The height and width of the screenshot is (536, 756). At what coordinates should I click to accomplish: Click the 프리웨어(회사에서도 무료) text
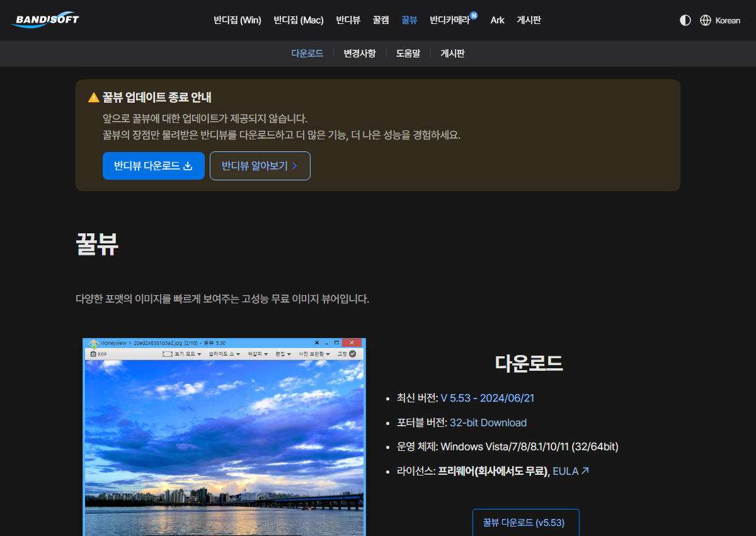pyautogui.click(x=493, y=471)
